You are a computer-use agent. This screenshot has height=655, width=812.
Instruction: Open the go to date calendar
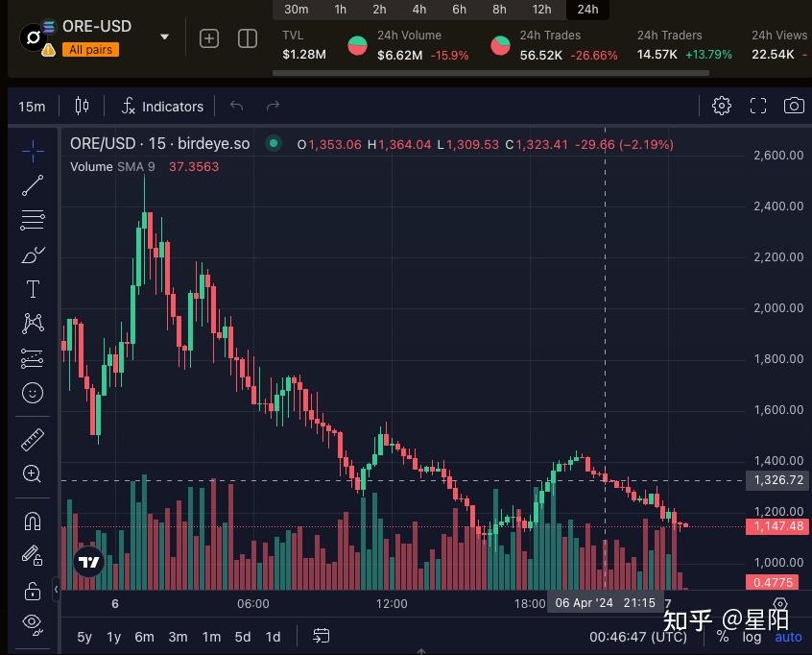pos(322,636)
